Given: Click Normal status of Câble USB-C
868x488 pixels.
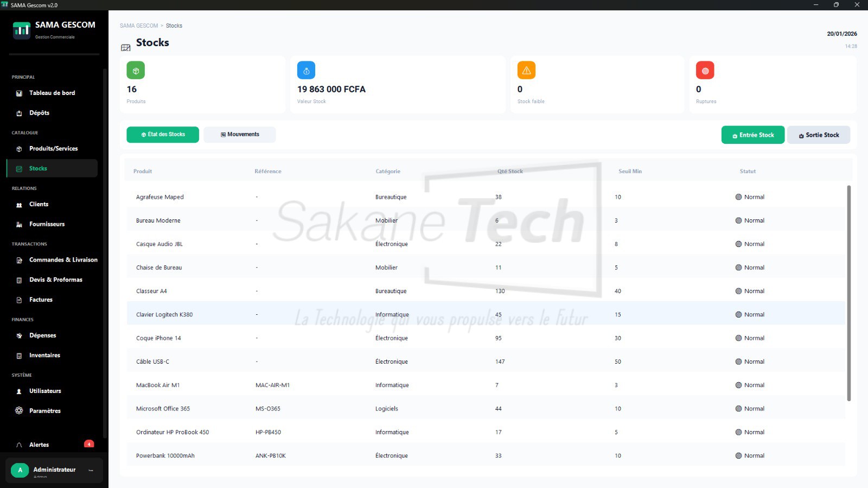Looking at the screenshot, I should tap(750, 362).
